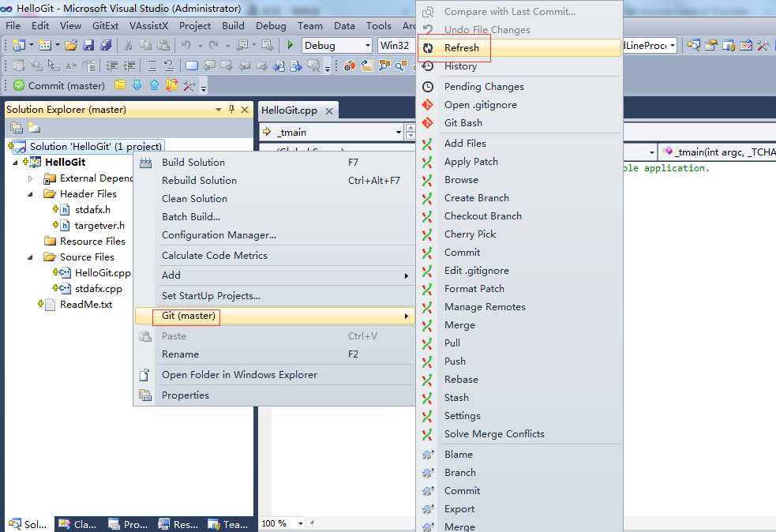Select Rebuild Solution from context menu

click(275, 181)
